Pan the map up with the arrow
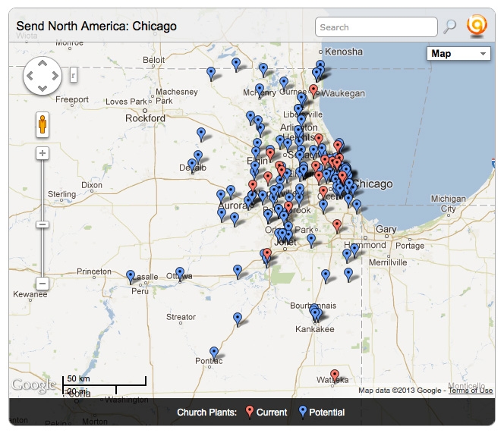The width and height of the screenshot is (504, 433). (43, 64)
